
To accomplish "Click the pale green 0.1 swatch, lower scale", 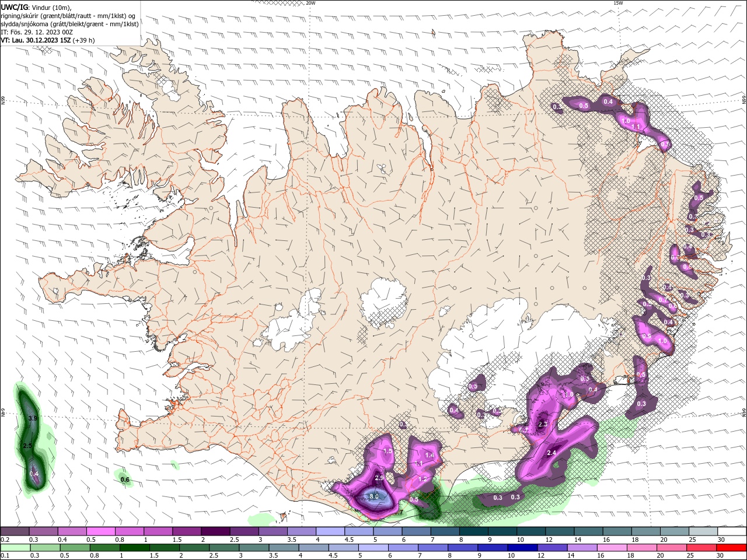I will coord(15,548).
